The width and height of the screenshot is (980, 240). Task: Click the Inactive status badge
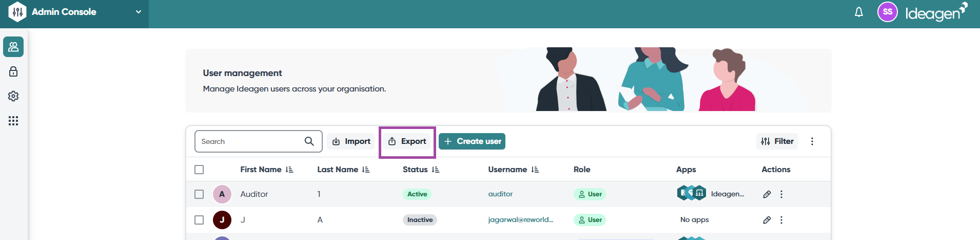click(x=420, y=220)
